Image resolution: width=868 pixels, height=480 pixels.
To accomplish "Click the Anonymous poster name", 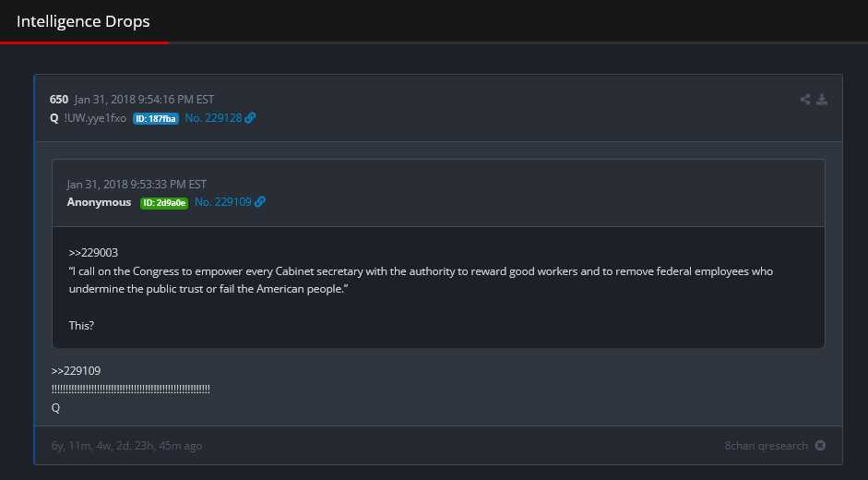I will (99, 202).
